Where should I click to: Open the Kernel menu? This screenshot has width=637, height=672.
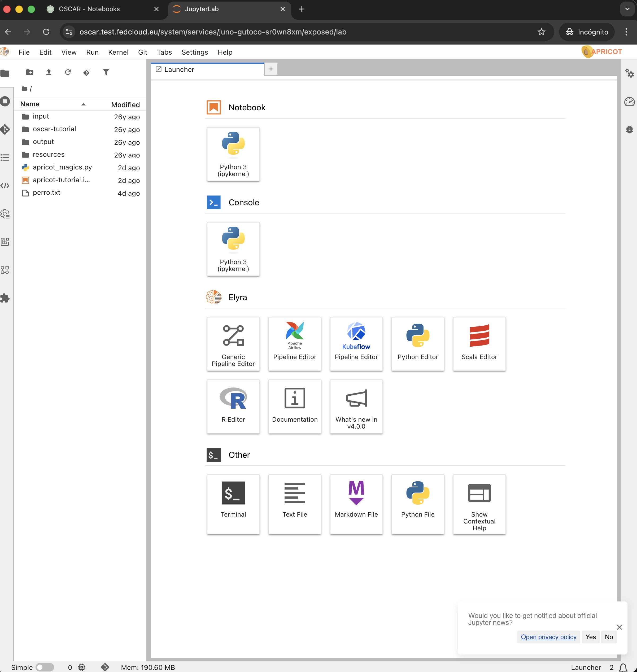point(118,52)
